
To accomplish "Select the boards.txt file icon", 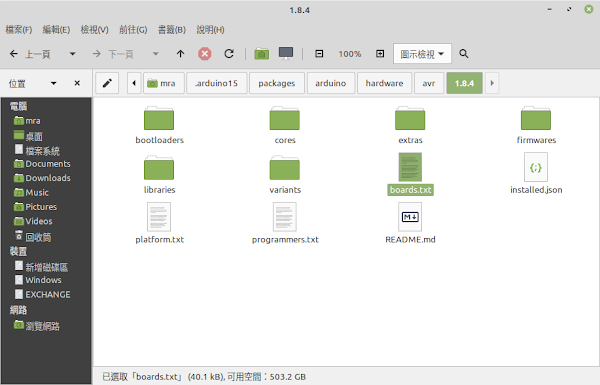I will coord(410,167).
